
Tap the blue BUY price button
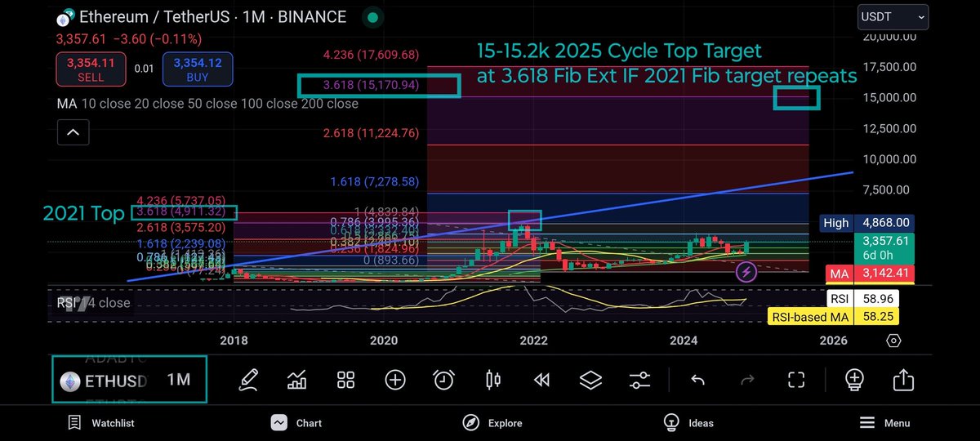(197, 69)
